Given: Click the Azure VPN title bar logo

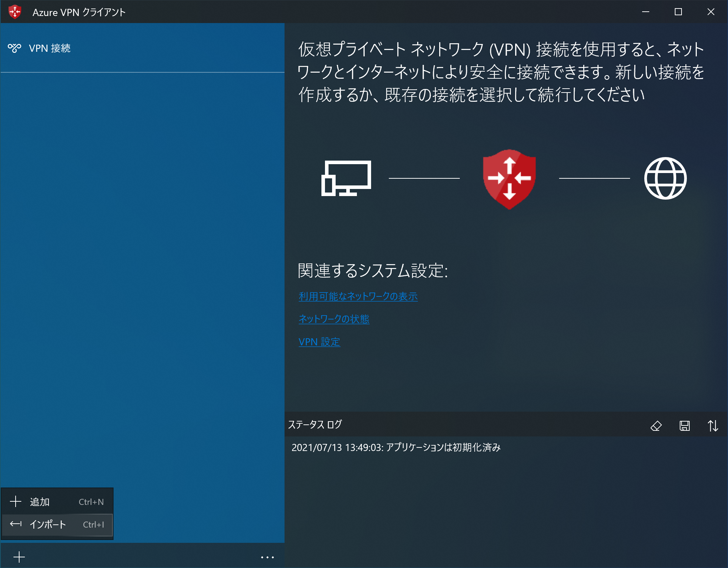Looking at the screenshot, I should [15, 12].
